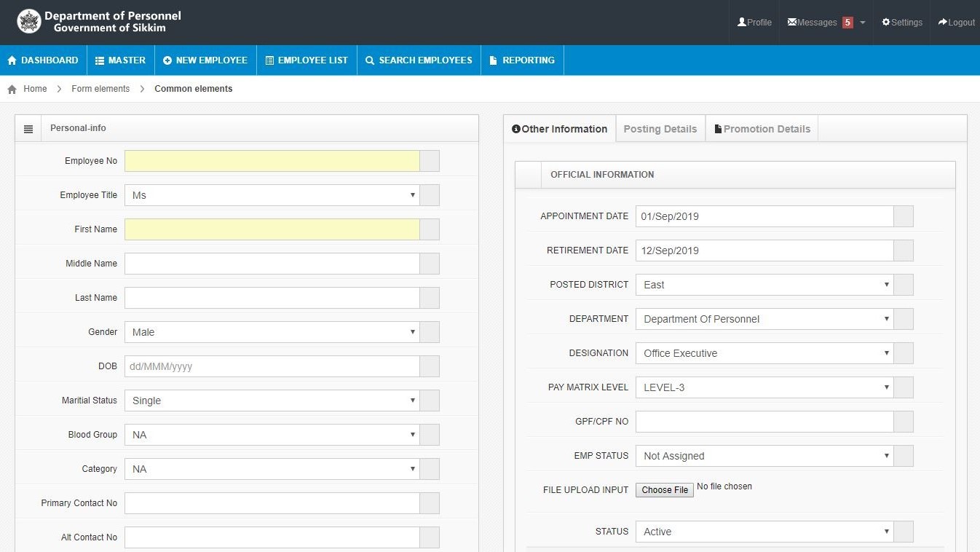The height and width of the screenshot is (552, 980).
Task: Log out using the Logout link
Action: point(957,23)
